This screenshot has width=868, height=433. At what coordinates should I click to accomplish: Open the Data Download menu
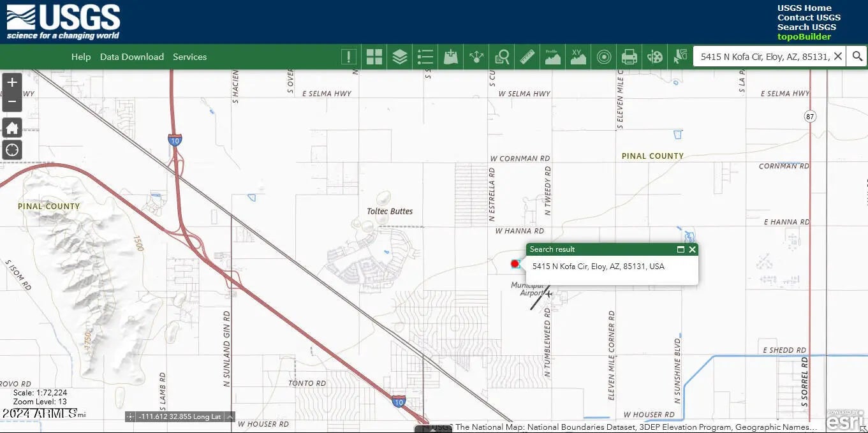pyautogui.click(x=131, y=57)
